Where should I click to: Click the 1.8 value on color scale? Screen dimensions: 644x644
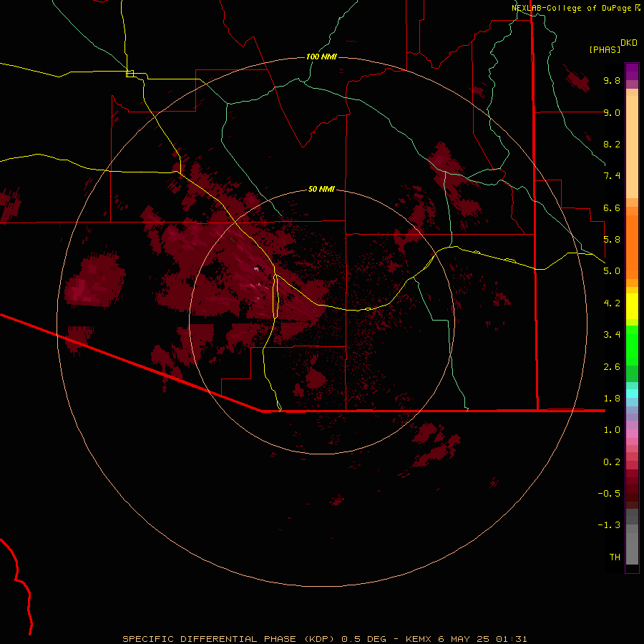[612, 399]
